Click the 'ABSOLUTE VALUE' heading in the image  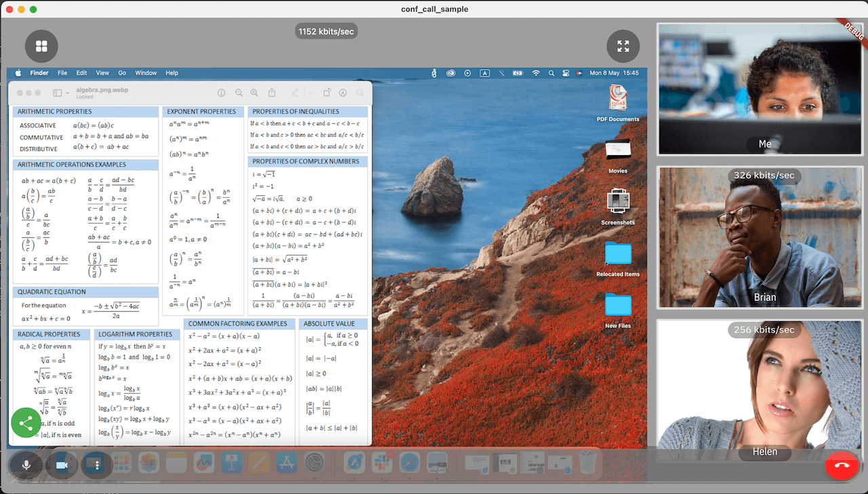[x=329, y=324]
